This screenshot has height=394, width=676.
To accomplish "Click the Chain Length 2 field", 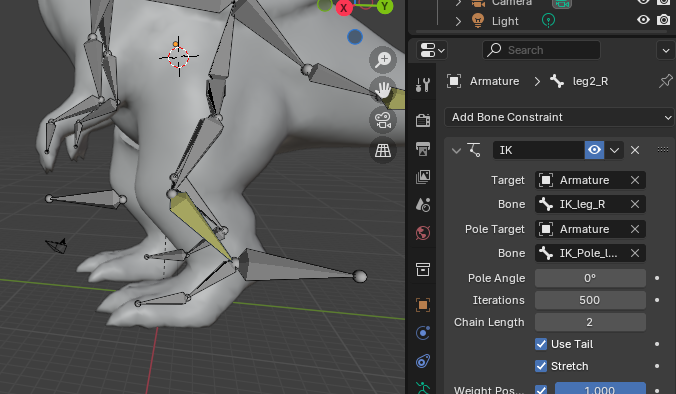I will (x=590, y=322).
